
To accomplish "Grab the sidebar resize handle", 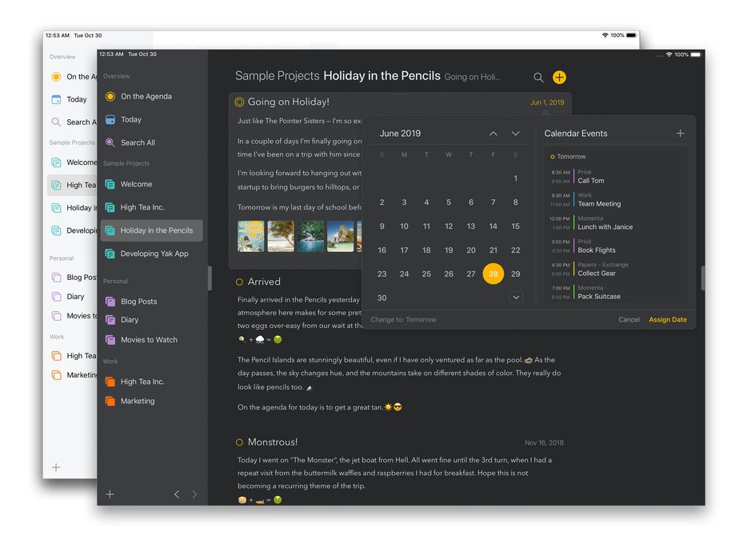I will [x=210, y=278].
